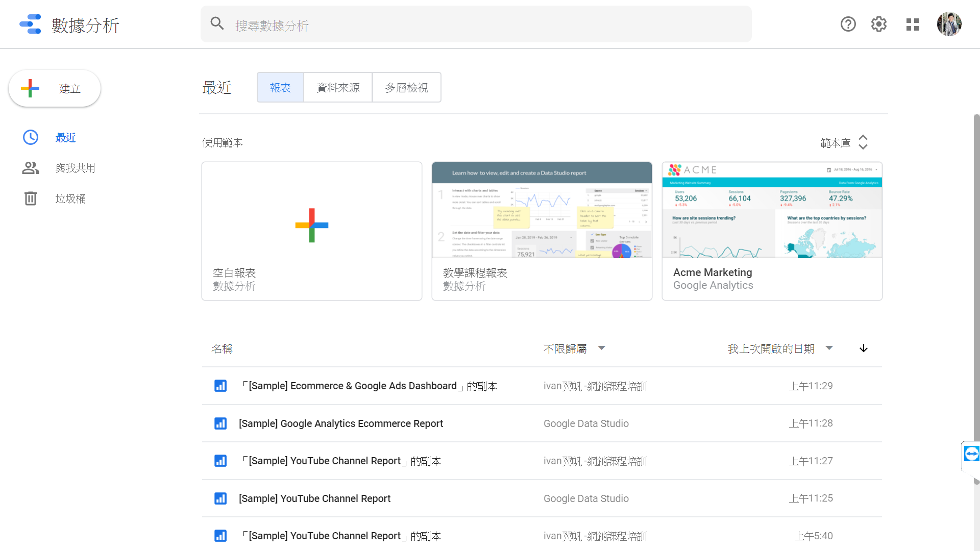This screenshot has height=551, width=980.
Task: Click the 上午11:28 timestamp
Action: pyautogui.click(x=811, y=423)
